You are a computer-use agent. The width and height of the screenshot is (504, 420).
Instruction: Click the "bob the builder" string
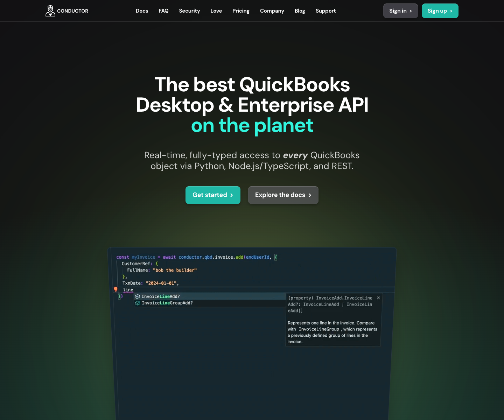(175, 270)
